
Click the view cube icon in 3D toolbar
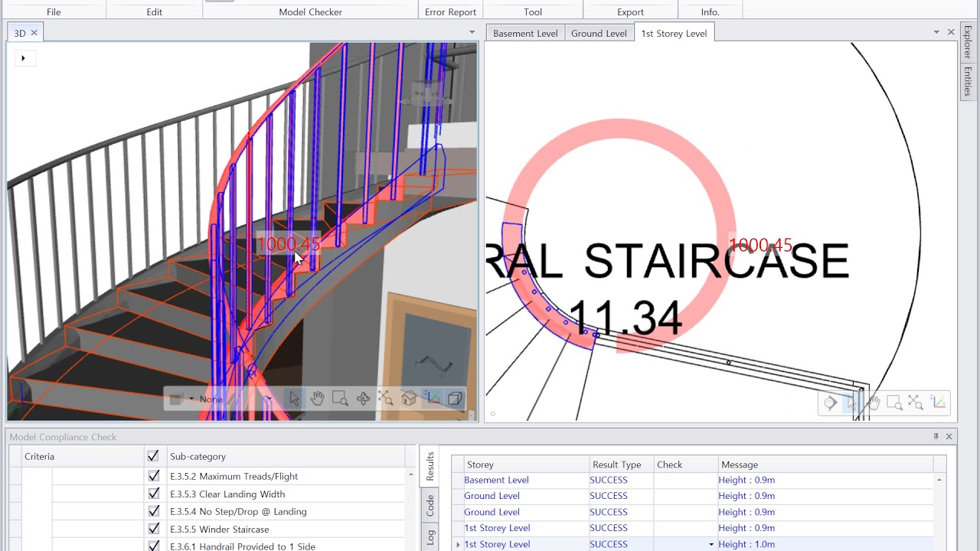click(455, 399)
